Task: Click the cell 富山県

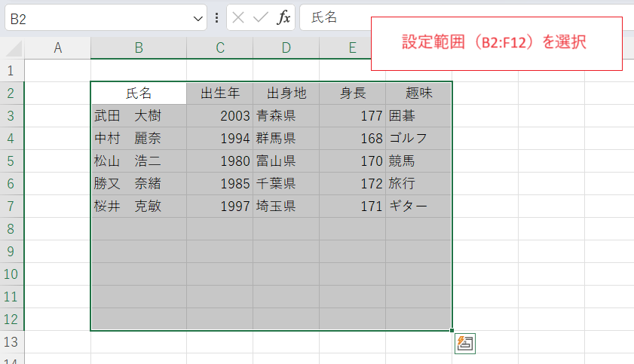Action: coord(286,161)
